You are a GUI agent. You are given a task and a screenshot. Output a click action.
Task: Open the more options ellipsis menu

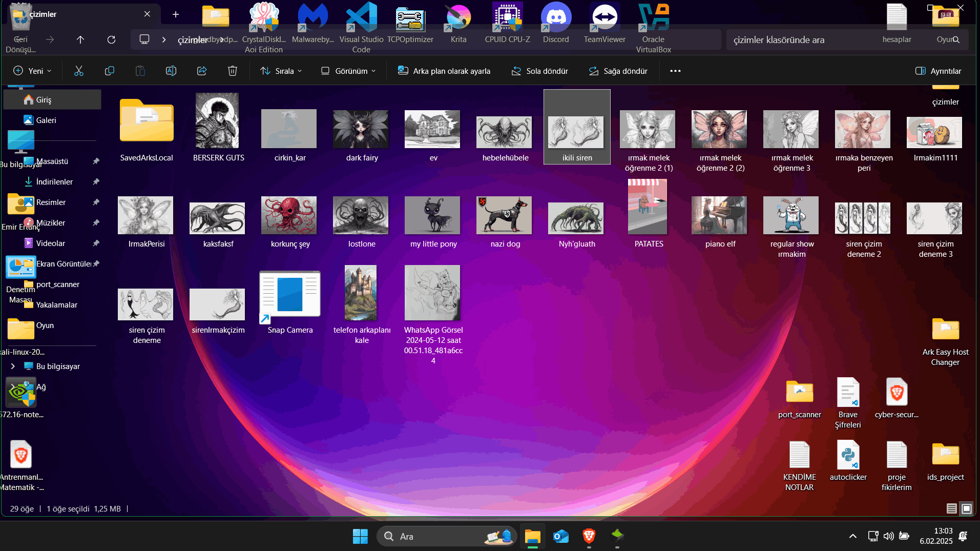pos(675,71)
